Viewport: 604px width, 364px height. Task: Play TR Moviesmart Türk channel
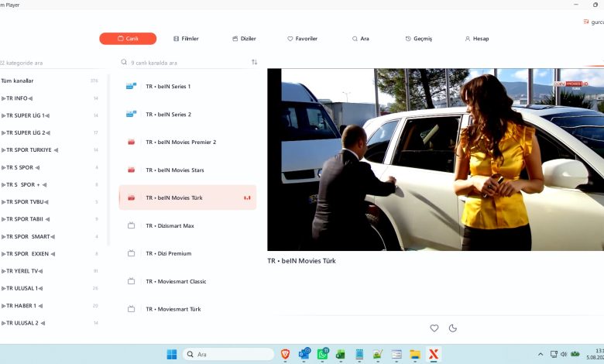coord(187,309)
